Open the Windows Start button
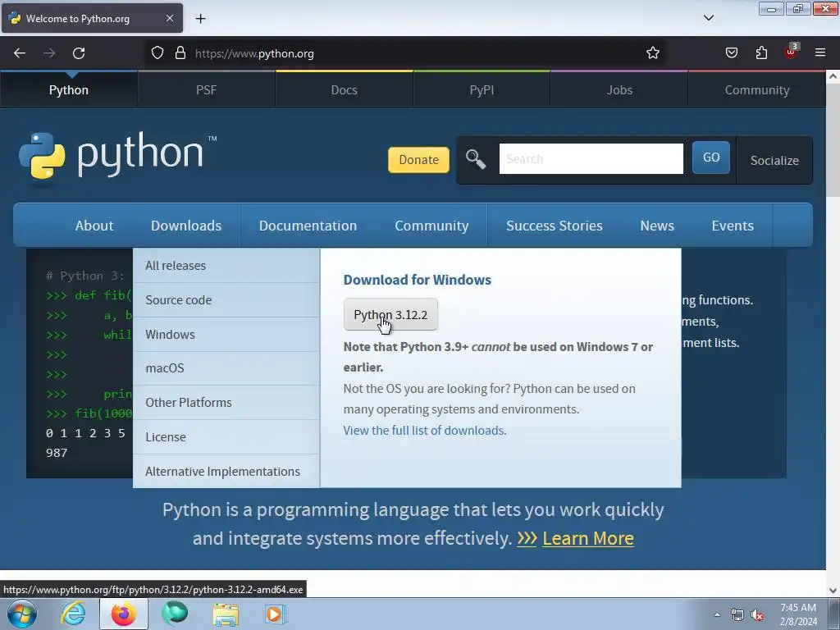This screenshot has height=630, width=840. [x=22, y=614]
